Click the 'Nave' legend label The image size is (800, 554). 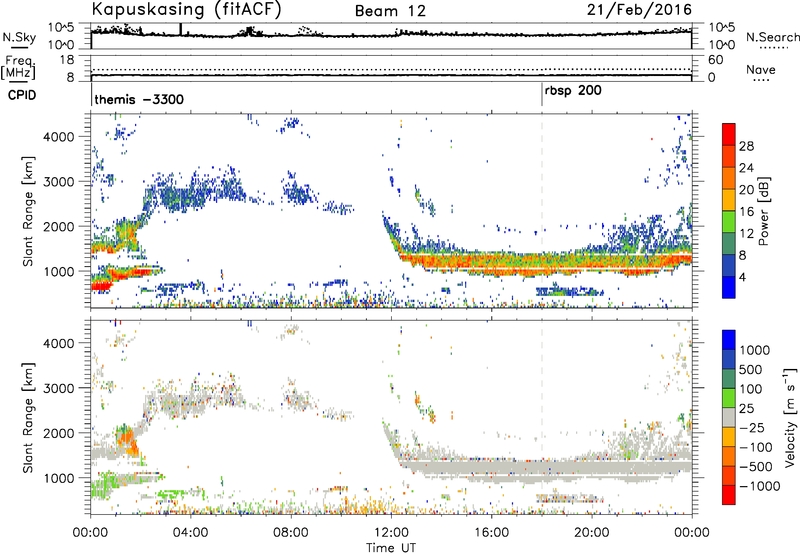click(761, 70)
